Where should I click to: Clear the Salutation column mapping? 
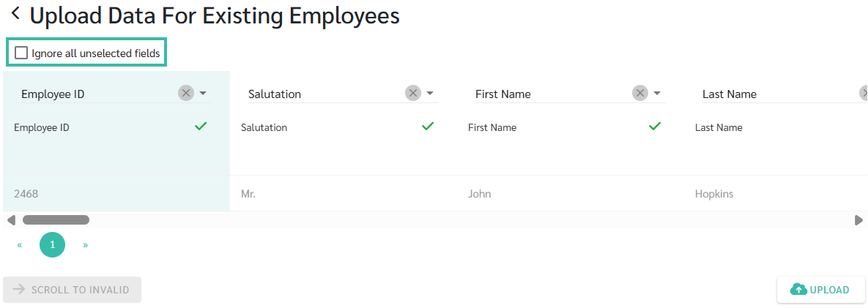pyautogui.click(x=413, y=93)
